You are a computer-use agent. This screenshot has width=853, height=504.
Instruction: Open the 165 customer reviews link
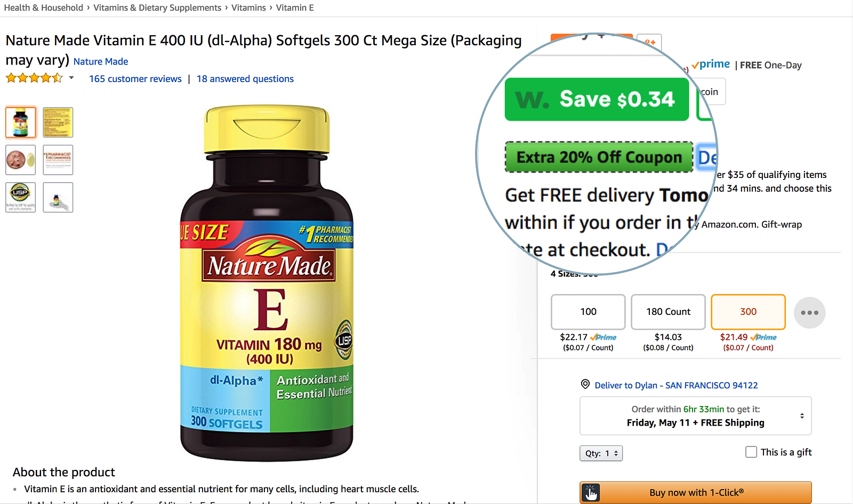point(135,79)
